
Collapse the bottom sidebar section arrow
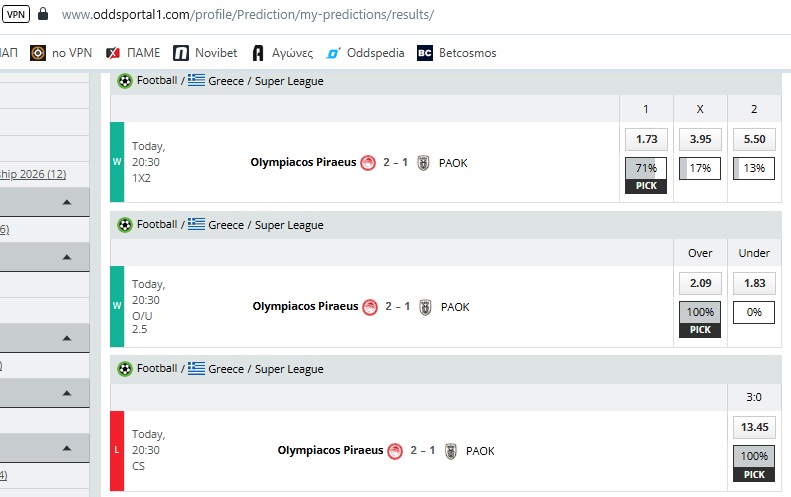(x=67, y=448)
